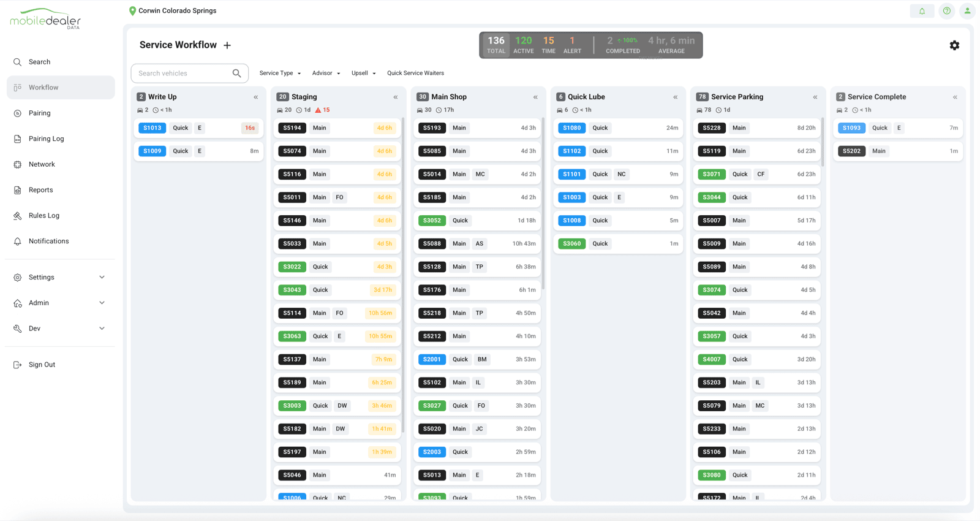Open the Network page
The image size is (980, 521).
tap(42, 164)
